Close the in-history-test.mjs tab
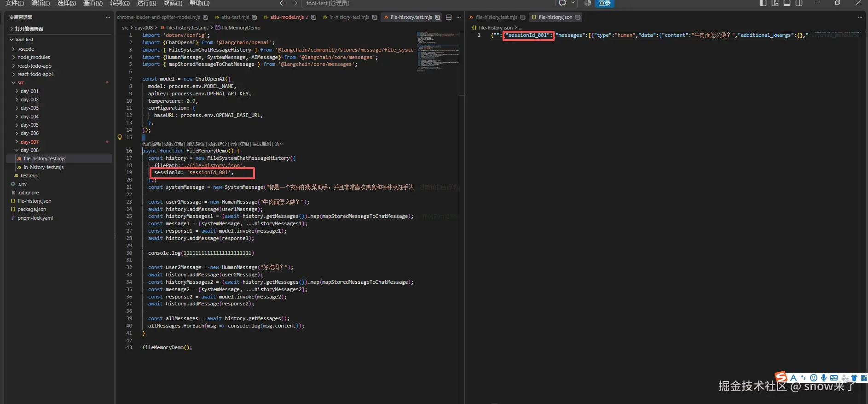 tap(375, 17)
